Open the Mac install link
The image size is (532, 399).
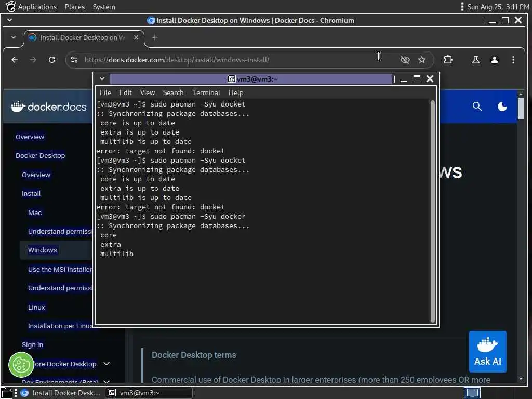point(35,212)
